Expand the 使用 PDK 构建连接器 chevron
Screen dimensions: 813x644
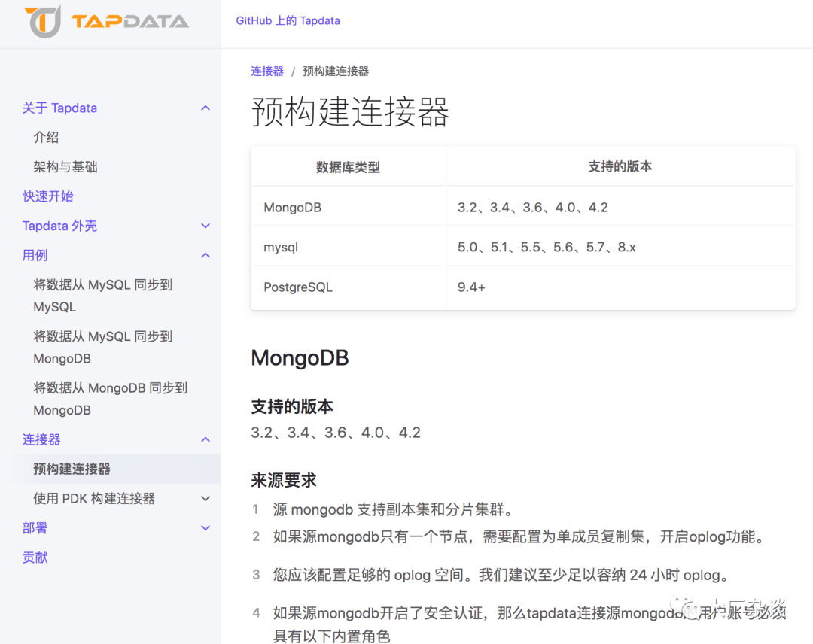[206, 498]
